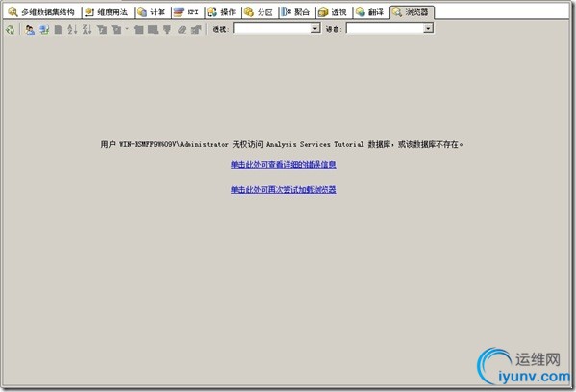
Task: Open the 计算 tab
Action: [152, 12]
